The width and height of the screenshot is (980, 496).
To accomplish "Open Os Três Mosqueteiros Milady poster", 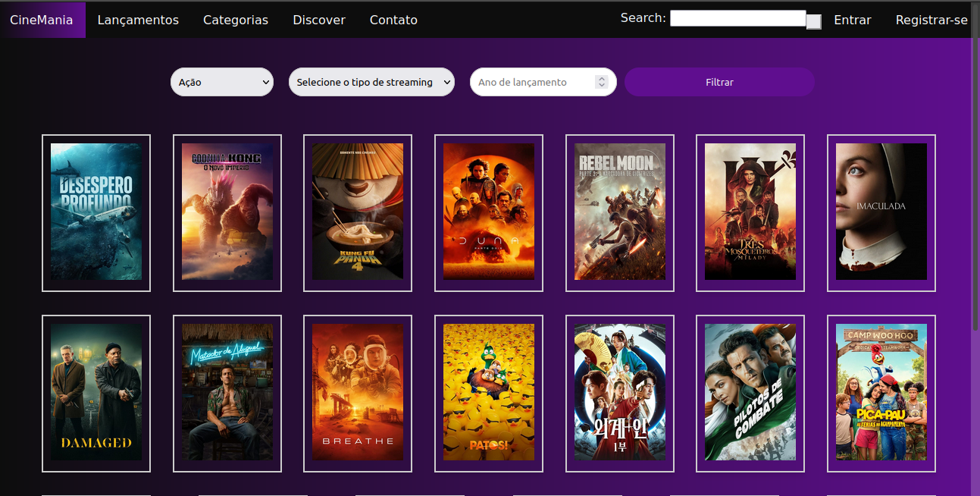I will tap(750, 212).
